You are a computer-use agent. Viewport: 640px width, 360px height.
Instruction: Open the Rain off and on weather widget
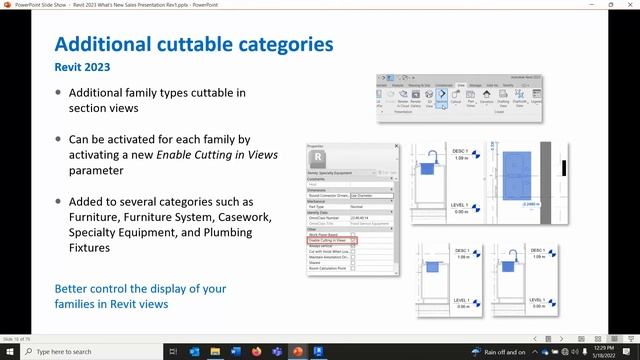pos(498,352)
